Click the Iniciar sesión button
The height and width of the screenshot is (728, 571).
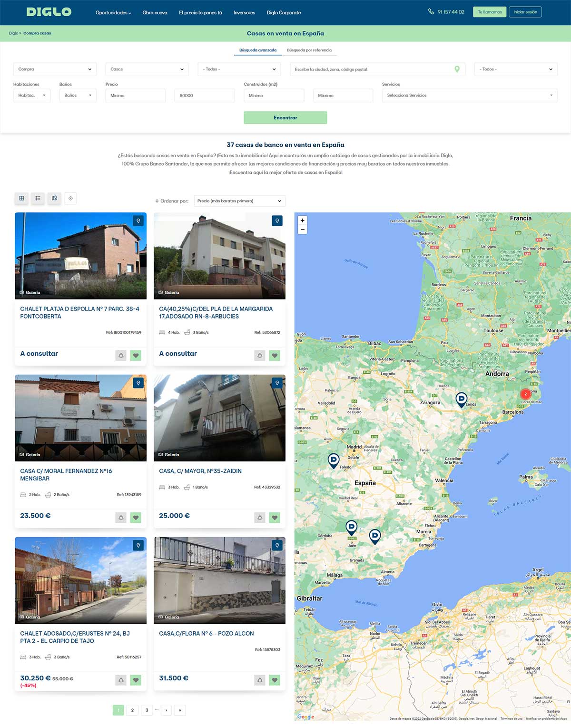coord(525,12)
